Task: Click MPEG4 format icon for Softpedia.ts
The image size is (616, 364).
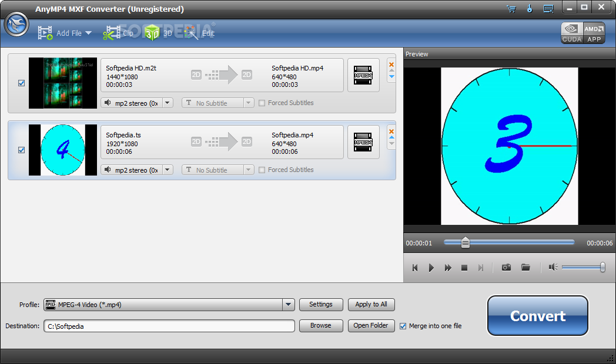Action: pyautogui.click(x=363, y=142)
